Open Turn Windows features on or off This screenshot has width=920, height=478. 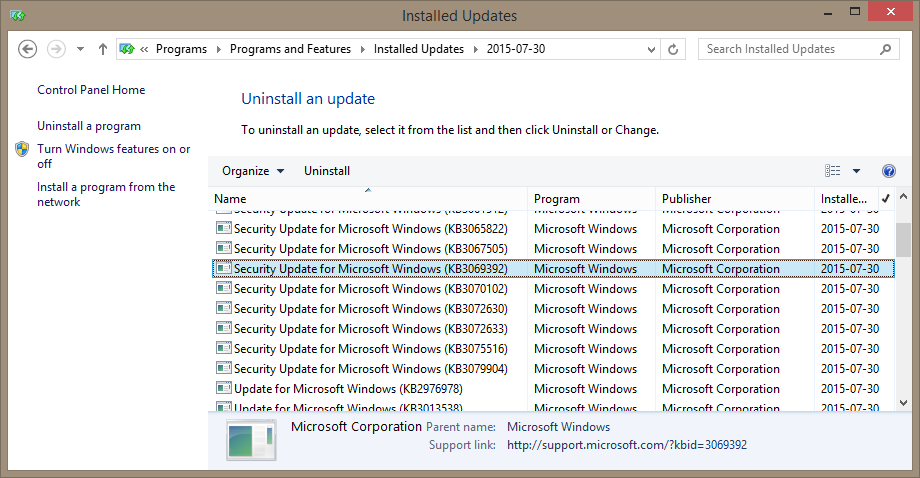click(x=113, y=156)
